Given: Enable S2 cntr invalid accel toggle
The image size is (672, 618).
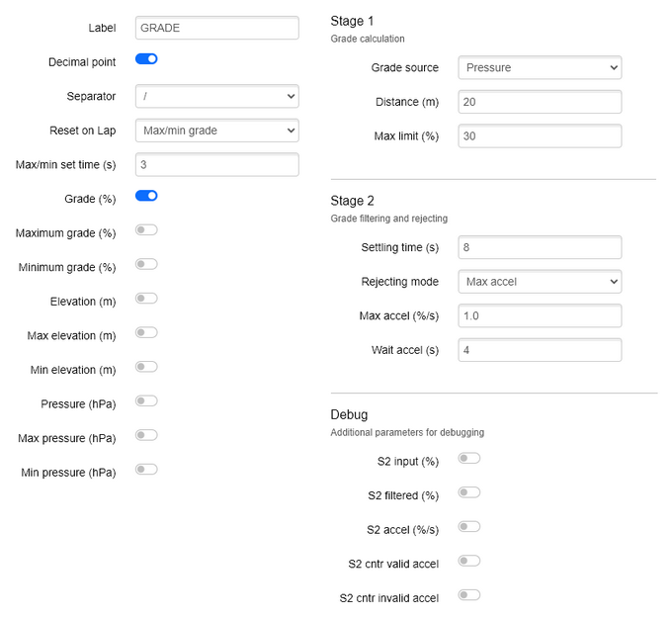Looking at the screenshot, I should [468, 595].
